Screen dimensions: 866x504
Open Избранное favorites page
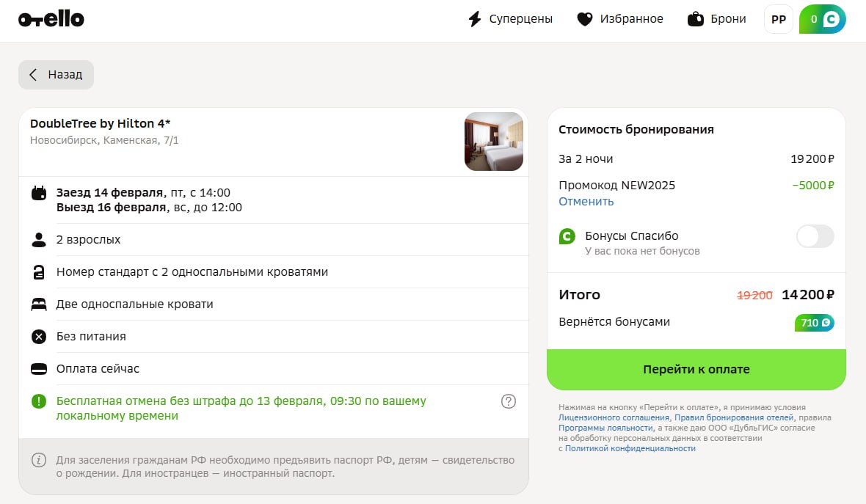tap(619, 20)
